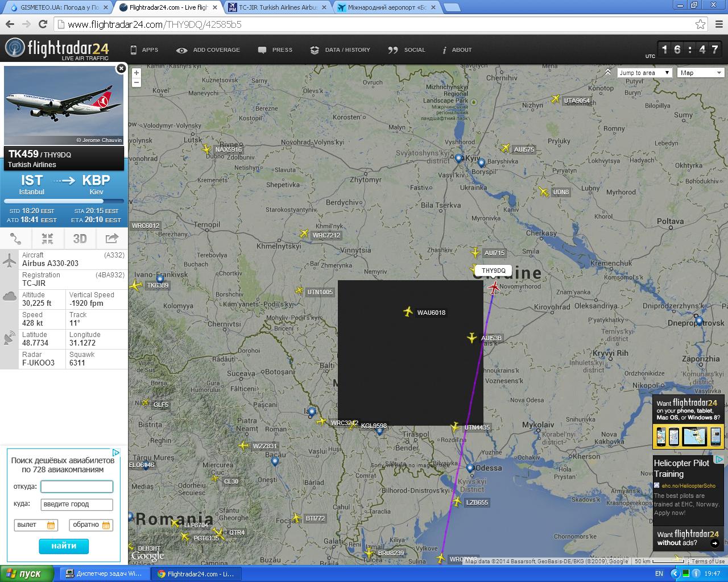Select aircraft LZB655 on the map

457,502
